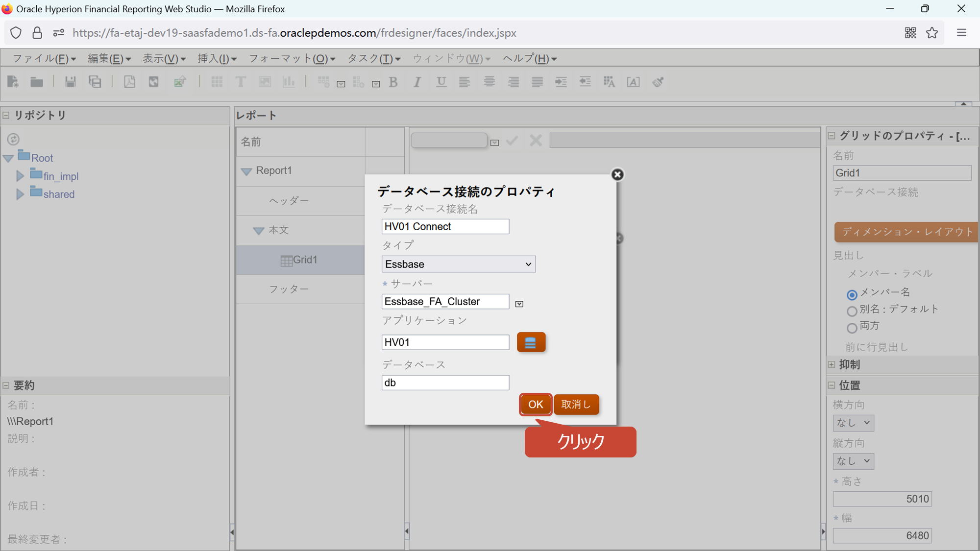The image size is (980, 551).
Task: Open the フォーマット(O) menu
Action: coord(292,59)
